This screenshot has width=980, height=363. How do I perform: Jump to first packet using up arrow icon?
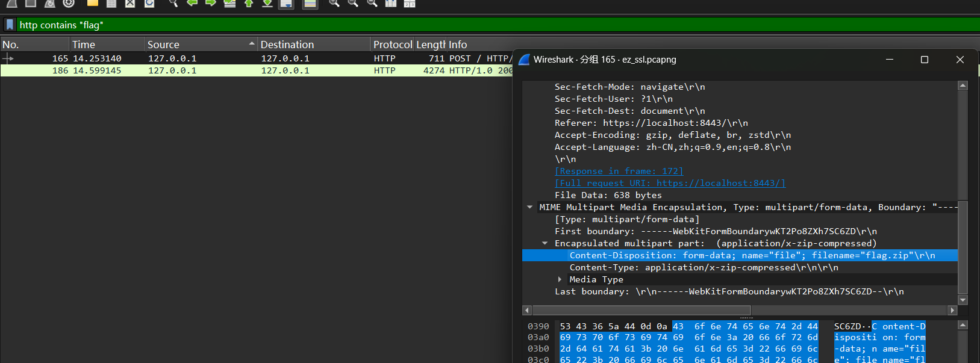(x=248, y=3)
